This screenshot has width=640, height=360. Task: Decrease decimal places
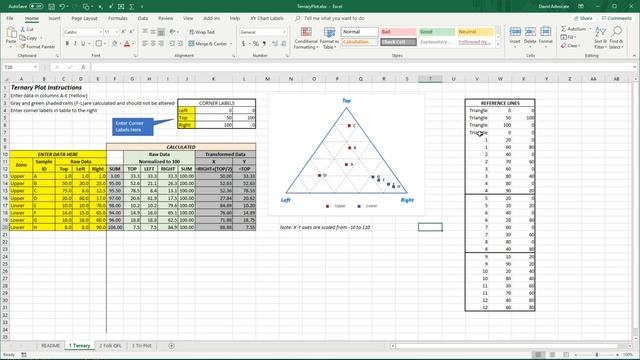click(283, 44)
